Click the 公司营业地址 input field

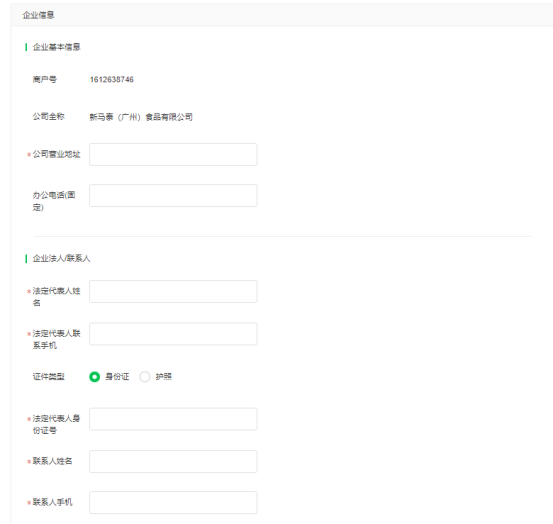173,154
